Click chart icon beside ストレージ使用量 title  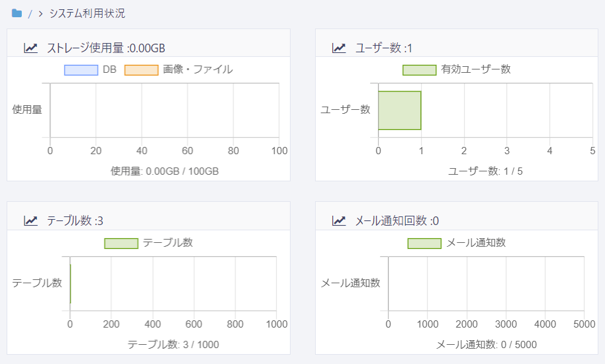(31, 48)
